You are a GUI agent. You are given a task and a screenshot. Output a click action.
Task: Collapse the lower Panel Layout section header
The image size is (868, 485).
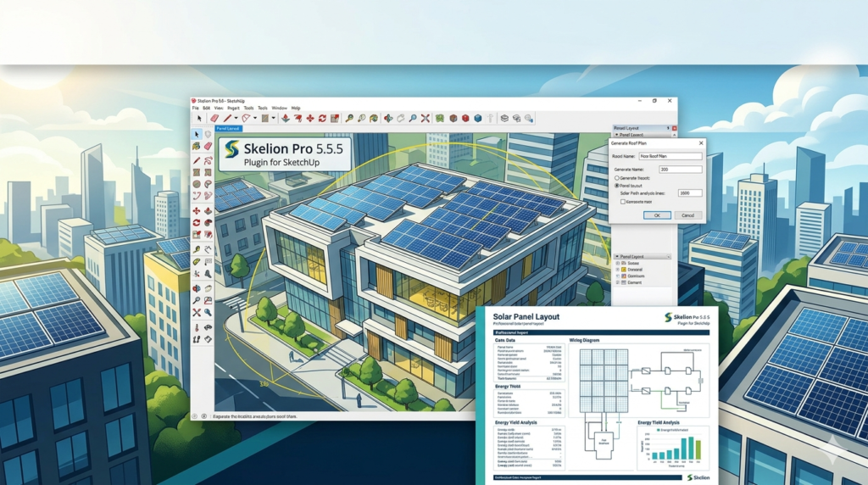pyautogui.click(x=617, y=256)
